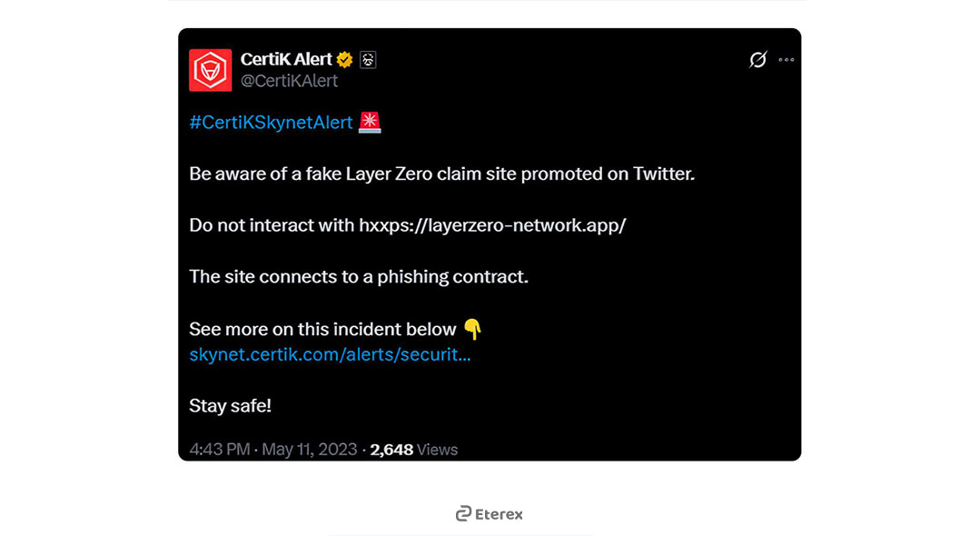This screenshot has height=536, width=980.
Task: Click the 'fake Layer Zero claim site' sentence
Action: pos(442,174)
